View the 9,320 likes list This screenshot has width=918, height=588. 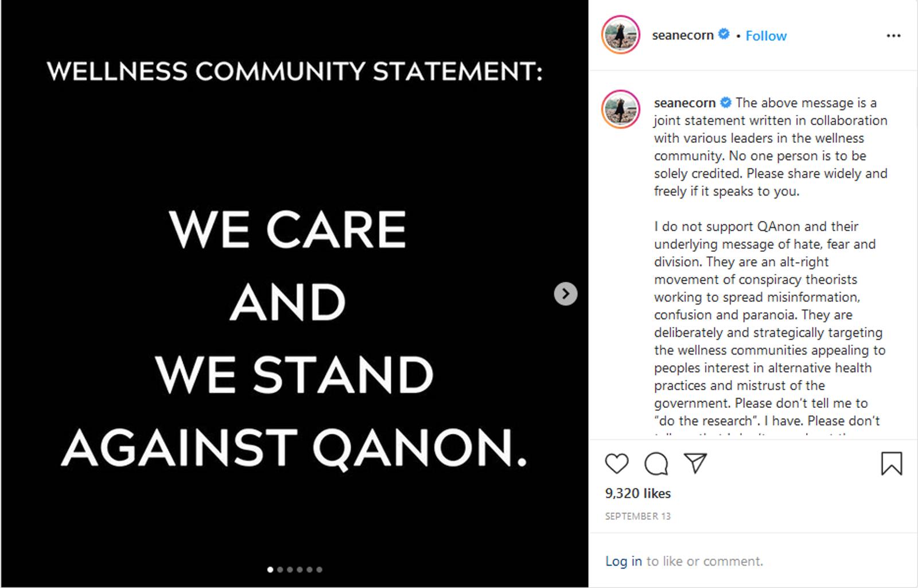(637, 493)
